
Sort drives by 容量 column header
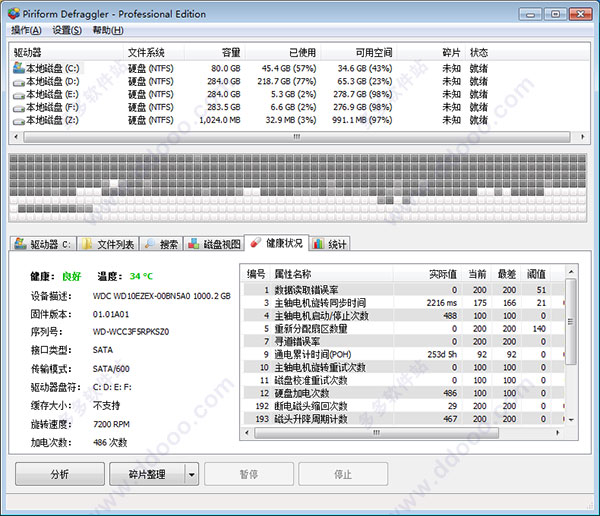tap(215, 52)
